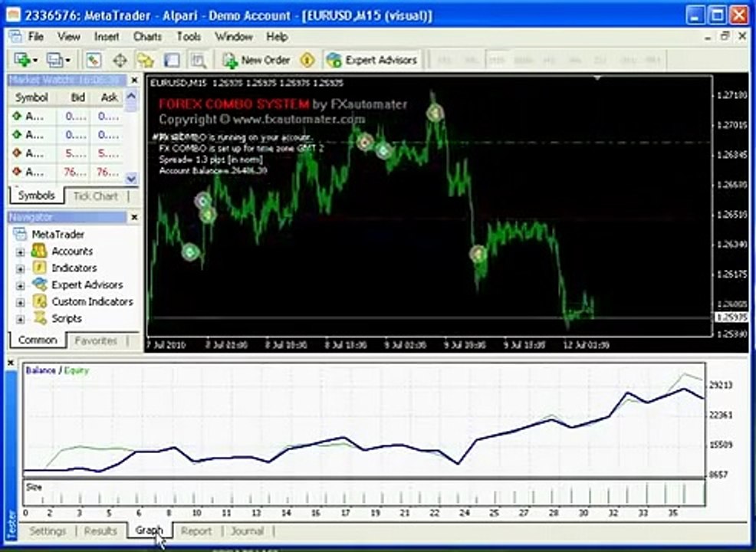This screenshot has width=756, height=552.
Task: Click the New Chart toolbar icon
Action: click(x=22, y=61)
